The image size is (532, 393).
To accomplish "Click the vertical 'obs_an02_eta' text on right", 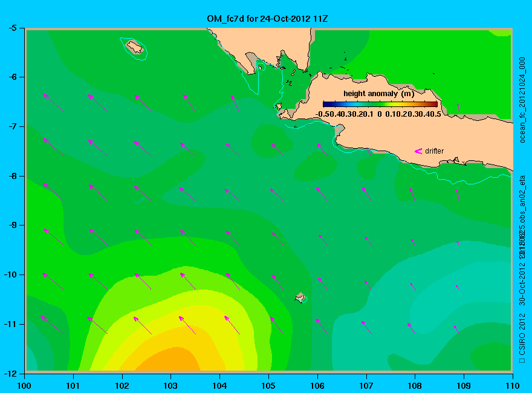I will click(522, 198).
